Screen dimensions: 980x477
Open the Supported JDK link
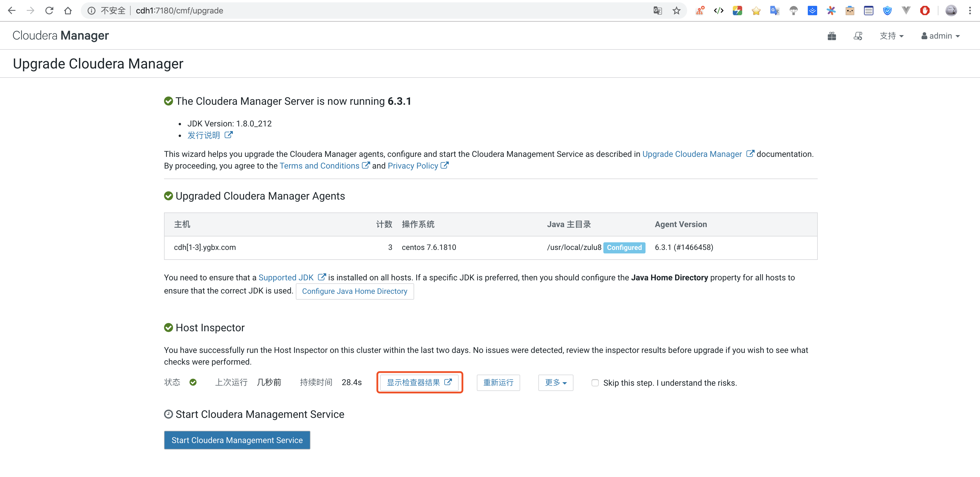pos(292,277)
